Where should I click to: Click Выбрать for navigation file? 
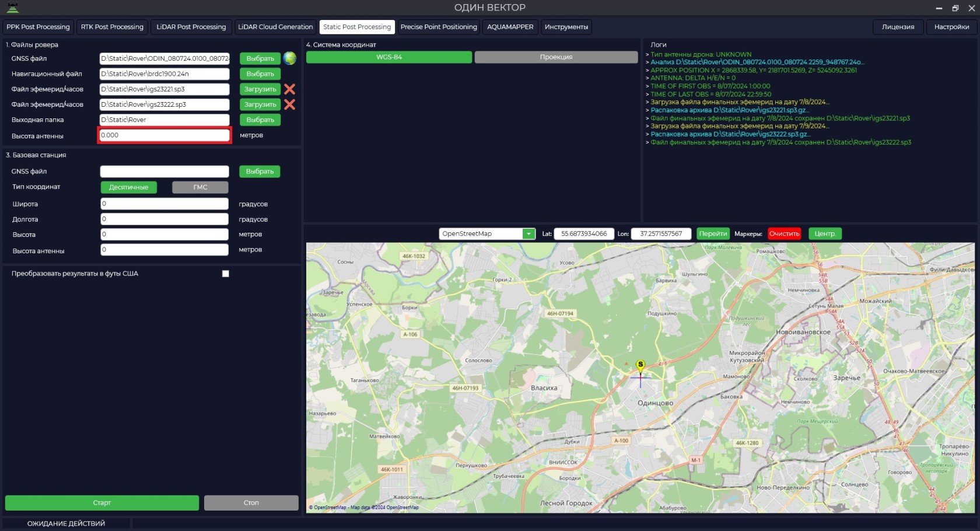pos(260,74)
